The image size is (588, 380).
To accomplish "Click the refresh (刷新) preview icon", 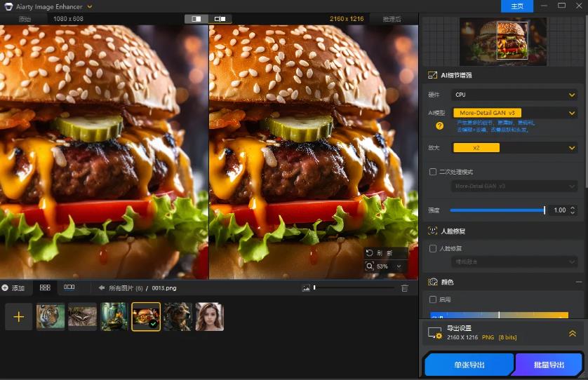I will [x=370, y=253].
